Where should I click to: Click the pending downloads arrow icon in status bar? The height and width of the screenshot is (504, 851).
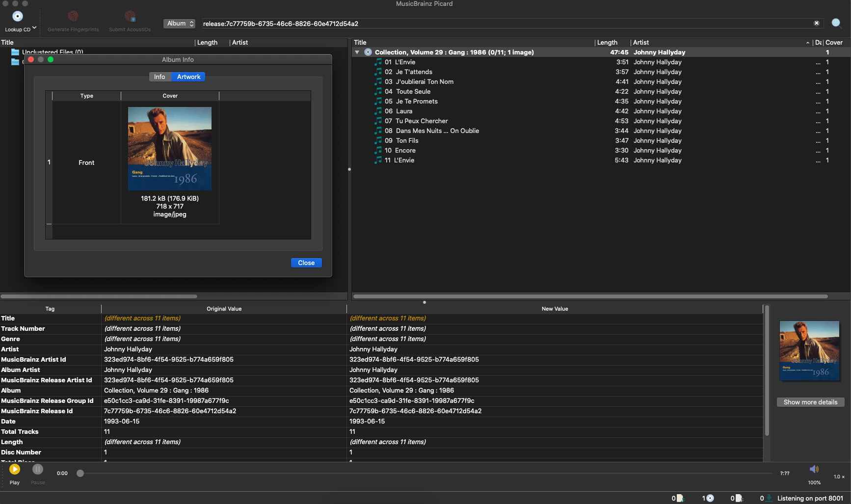tap(769, 499)
